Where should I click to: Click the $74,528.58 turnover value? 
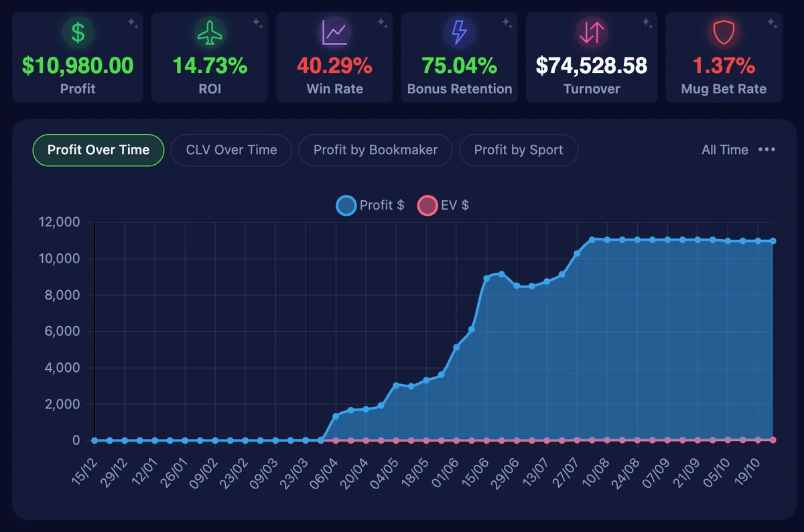coord(592,66)
